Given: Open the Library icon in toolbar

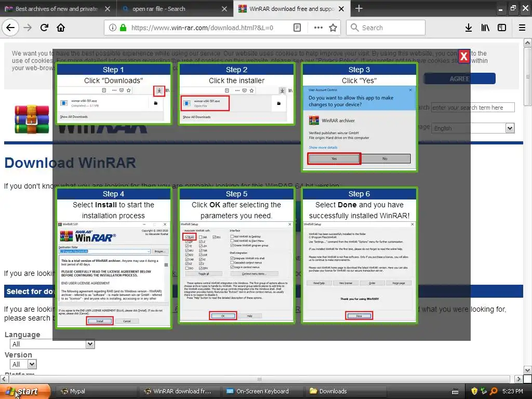Looking at the screenshot, I should click(485, 28).
